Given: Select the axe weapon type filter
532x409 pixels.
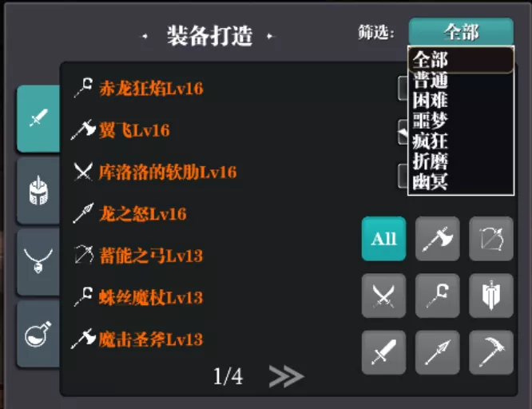Looking at the screenshot, I should click(x=437, y=239).
